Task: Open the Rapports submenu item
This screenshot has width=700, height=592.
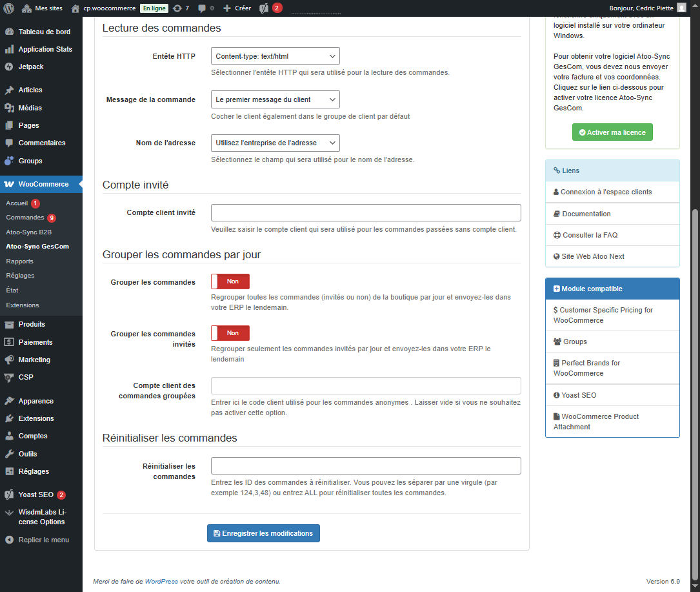Action: [x=19, y=261]
